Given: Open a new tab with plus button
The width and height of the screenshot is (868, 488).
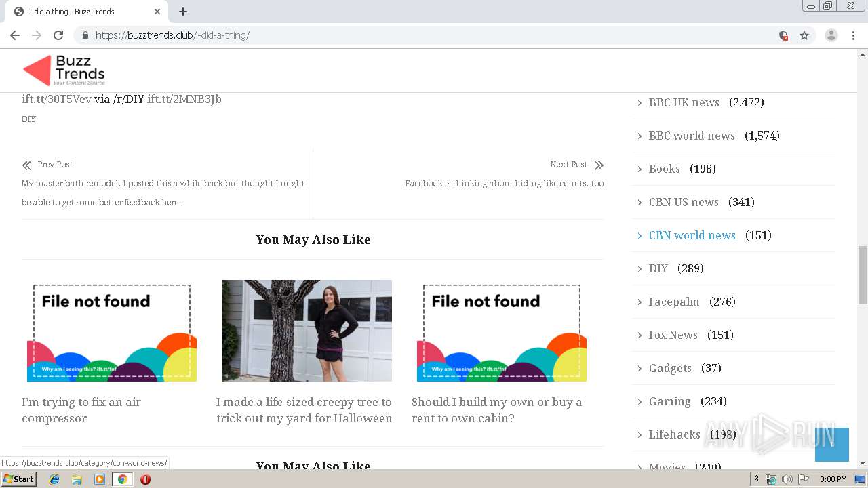Looking at the screenshot, I should pyautogui.click(x=183, y=12).
